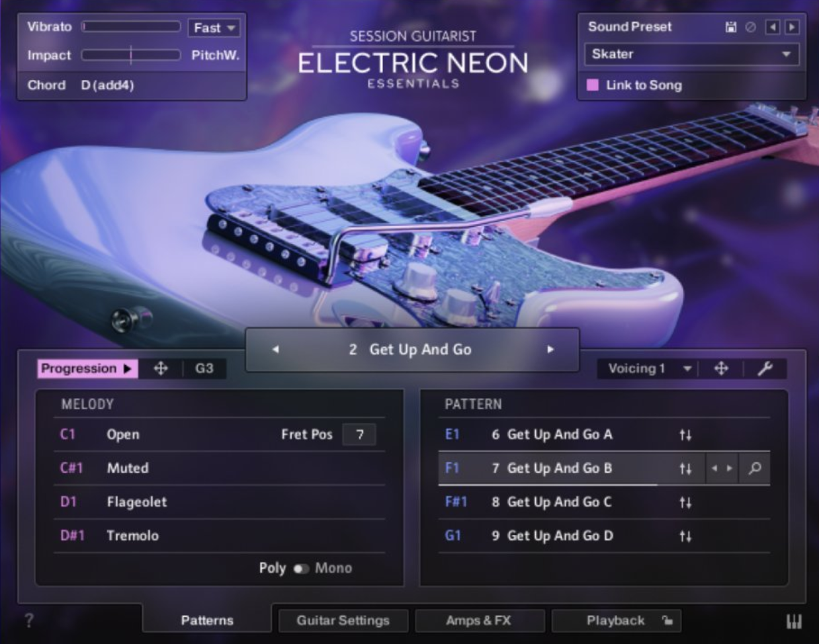Switch to the Guitar Settings tab

coord(343,620)
